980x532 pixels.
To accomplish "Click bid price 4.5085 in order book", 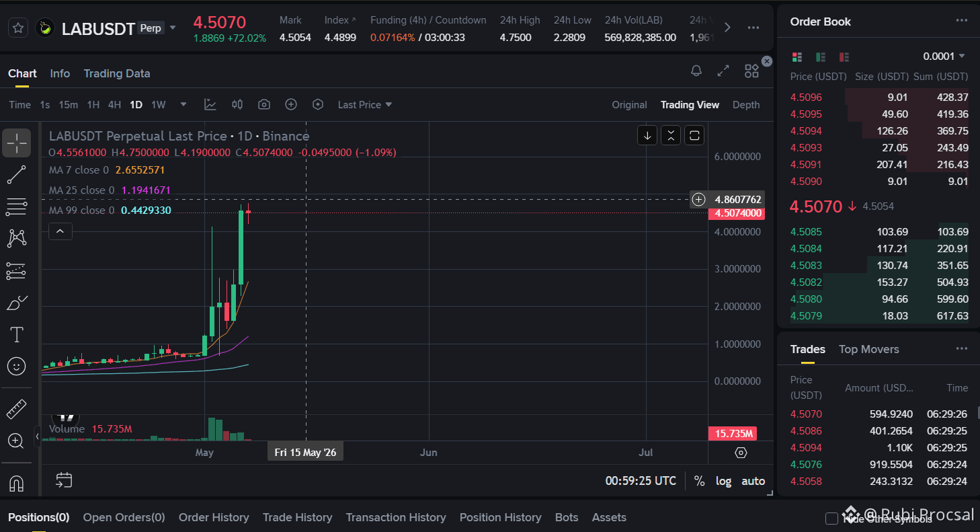I will [x=806, y=232].
